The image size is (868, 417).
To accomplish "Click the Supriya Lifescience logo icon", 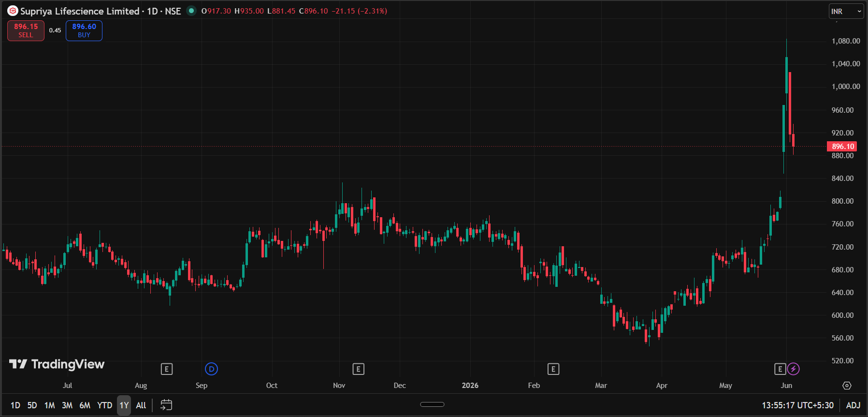I will [x=13, y=11].
